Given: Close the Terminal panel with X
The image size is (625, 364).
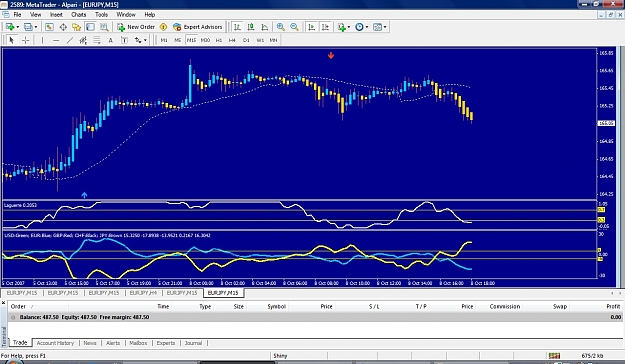Looking at the screenshot, I should click(x=3, y=303).
